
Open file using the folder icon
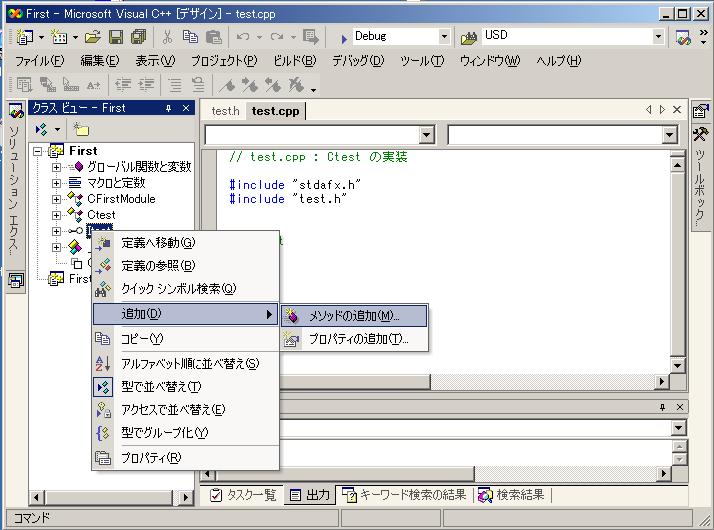(92, 37)
